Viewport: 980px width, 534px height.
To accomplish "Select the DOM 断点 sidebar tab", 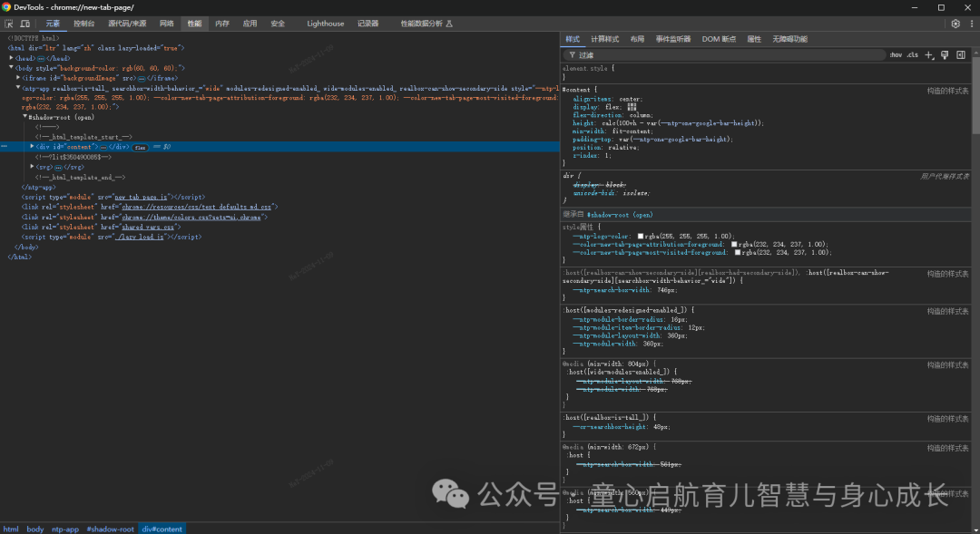I will click(719, 39).
